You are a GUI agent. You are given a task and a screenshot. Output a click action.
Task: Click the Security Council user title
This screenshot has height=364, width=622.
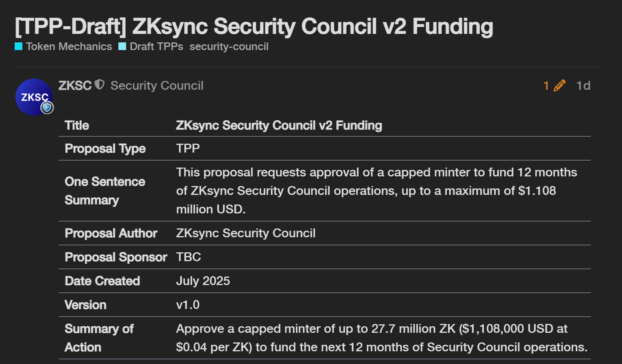pyautogui.click(x=157, y=86)
